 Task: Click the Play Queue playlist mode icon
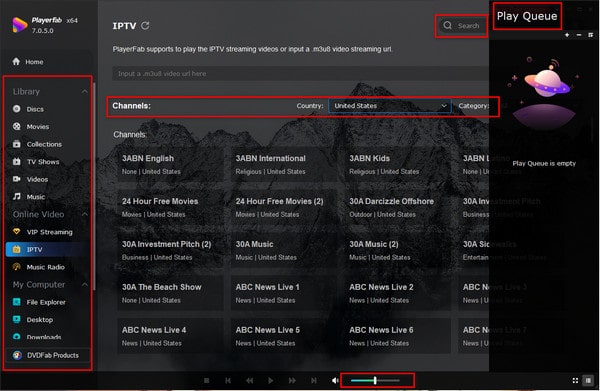(590, 35)
